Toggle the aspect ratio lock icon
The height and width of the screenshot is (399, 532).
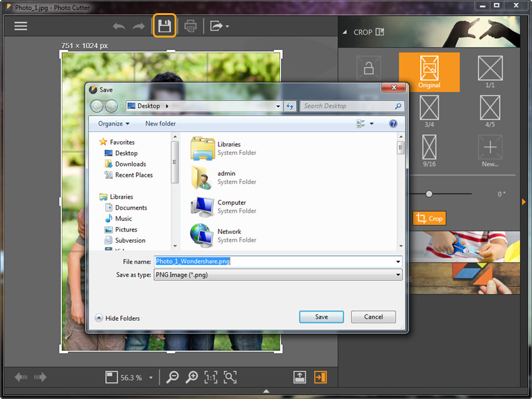pyautogui.click(x=369, y=68)
